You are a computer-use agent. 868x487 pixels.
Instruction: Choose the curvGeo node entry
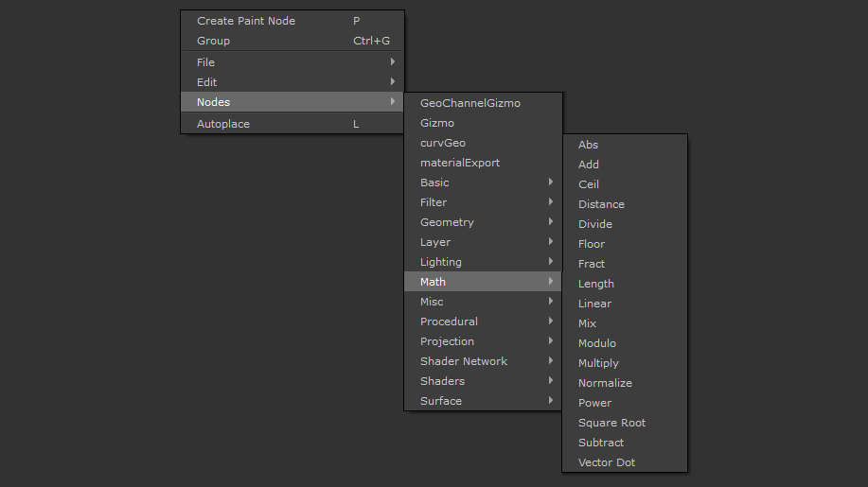click(x=443, y=143)
